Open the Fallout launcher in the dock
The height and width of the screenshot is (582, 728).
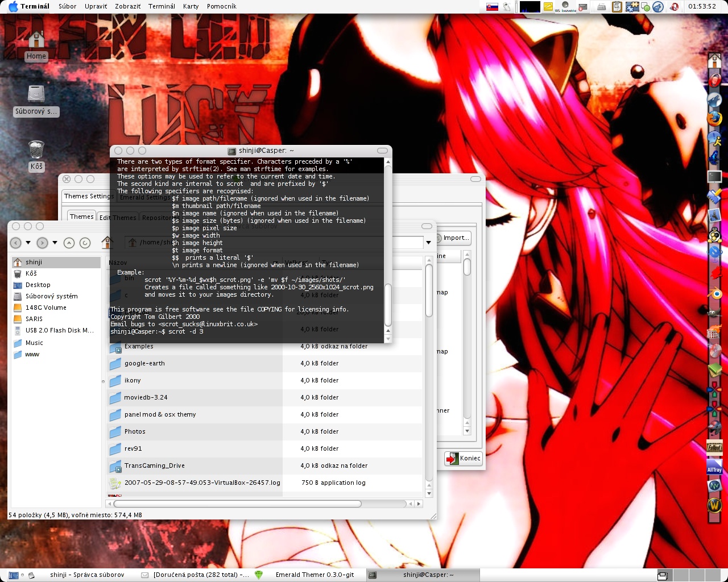[x=715, y=447]
